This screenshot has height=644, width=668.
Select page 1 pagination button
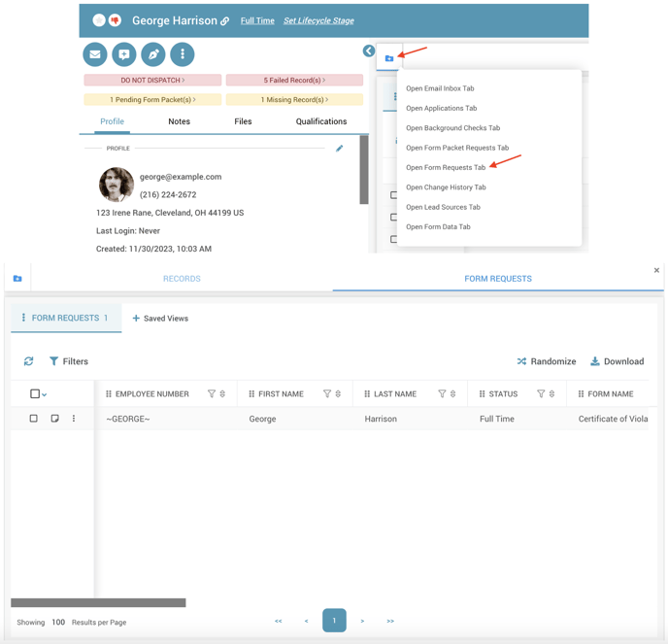tap(334, 621)
